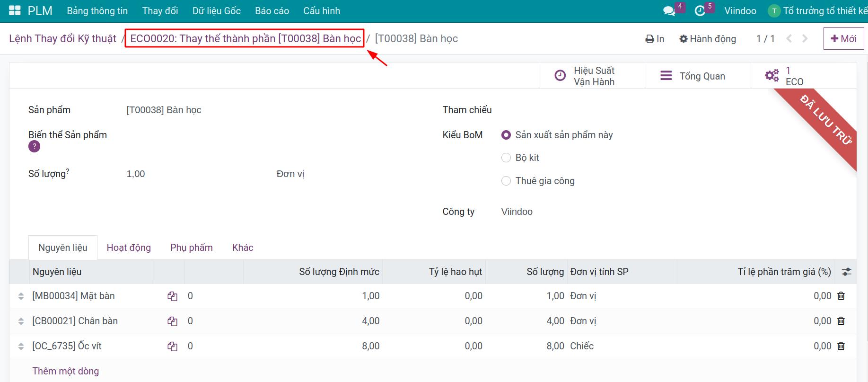Open the Cấu hình menu
This screenshot has width=868, height=382.
pyautogui.click(x=322, y=11)
